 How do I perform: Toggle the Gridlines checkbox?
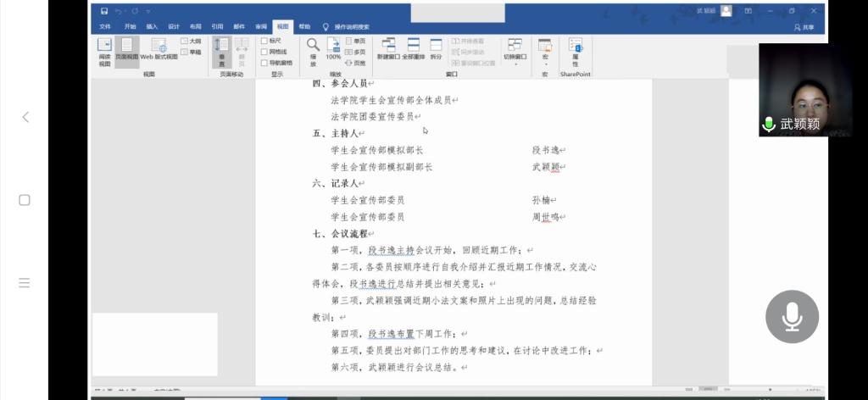[x=264, y=52]
